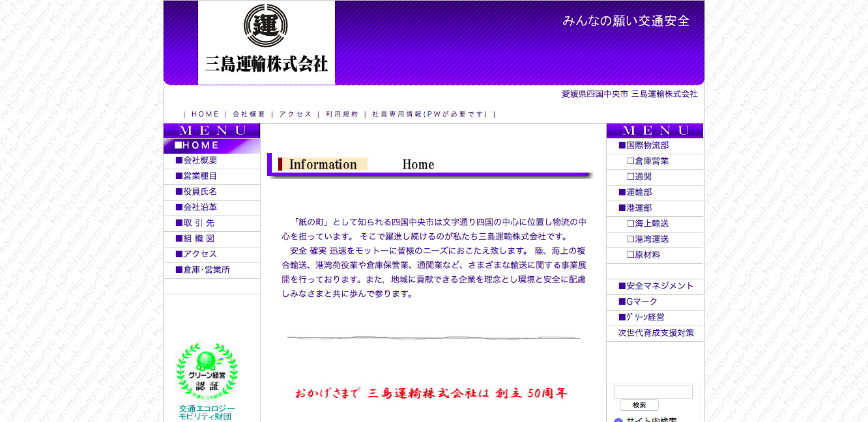Open 次世代育成支援対策 in right menu

[655, 333]
